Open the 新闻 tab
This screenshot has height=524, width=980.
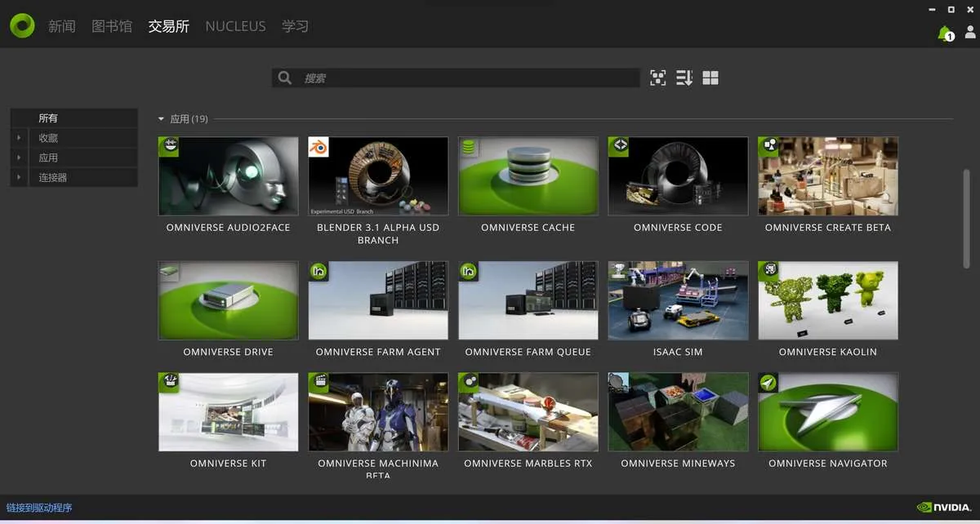[62, 26]
